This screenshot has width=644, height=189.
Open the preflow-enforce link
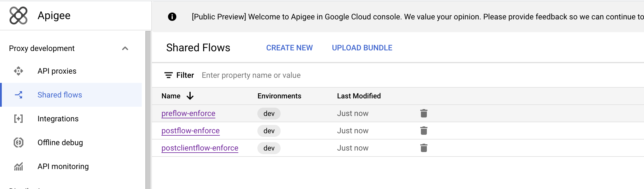(188, 113)
